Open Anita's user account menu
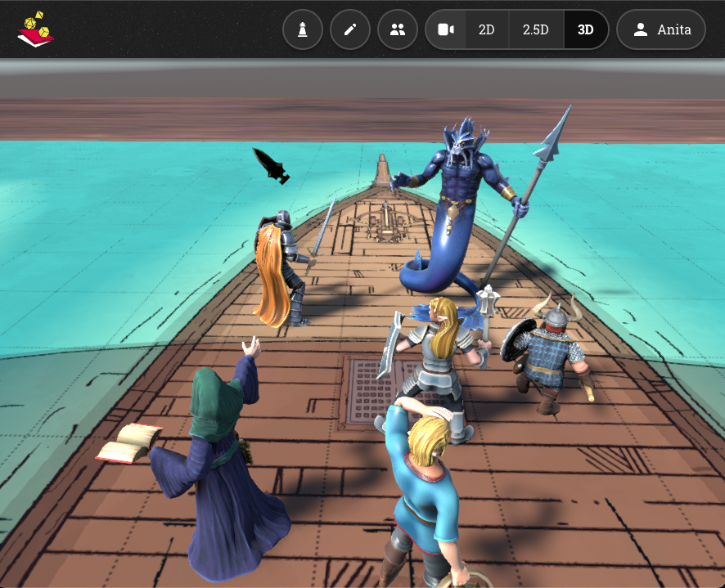Viewport: 725px width, 588px height. tap(661, 29)
